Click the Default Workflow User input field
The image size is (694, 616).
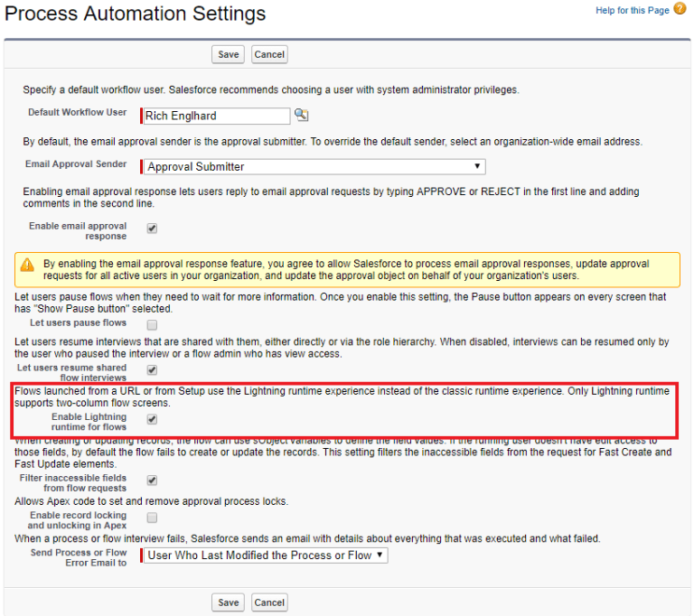coord(217,116)
